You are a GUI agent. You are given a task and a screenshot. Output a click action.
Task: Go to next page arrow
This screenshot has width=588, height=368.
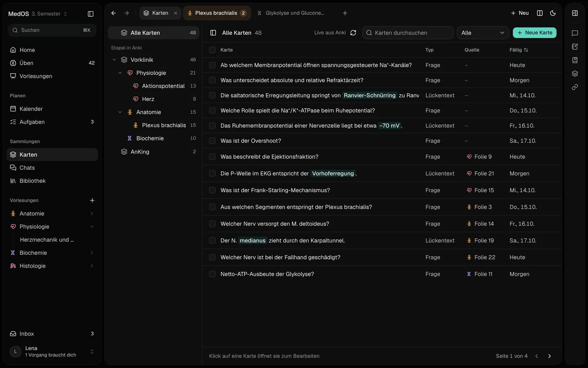pos(550,356)
